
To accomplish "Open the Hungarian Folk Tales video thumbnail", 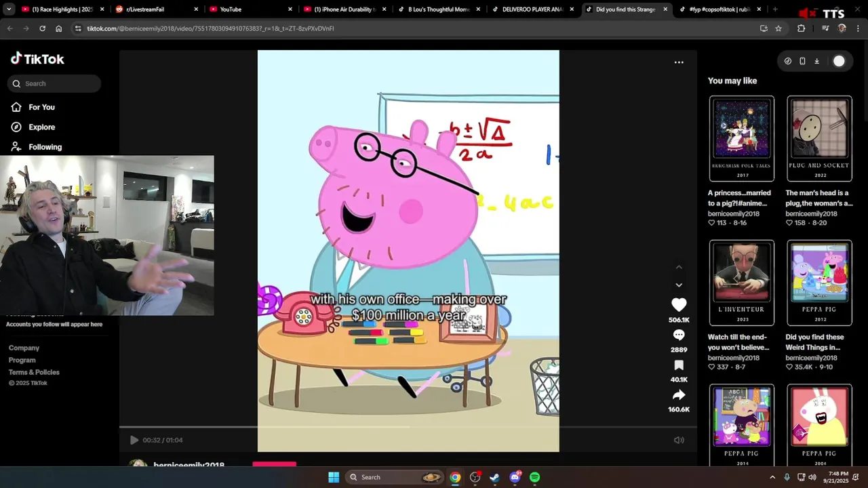I will point(742,138).
